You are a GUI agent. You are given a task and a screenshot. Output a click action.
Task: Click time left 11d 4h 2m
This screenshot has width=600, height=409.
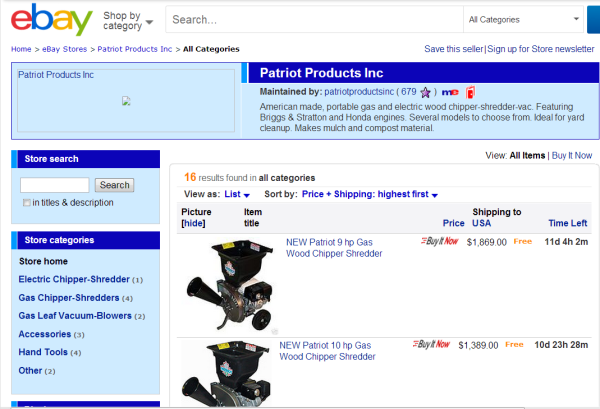(x=566, y=242)
